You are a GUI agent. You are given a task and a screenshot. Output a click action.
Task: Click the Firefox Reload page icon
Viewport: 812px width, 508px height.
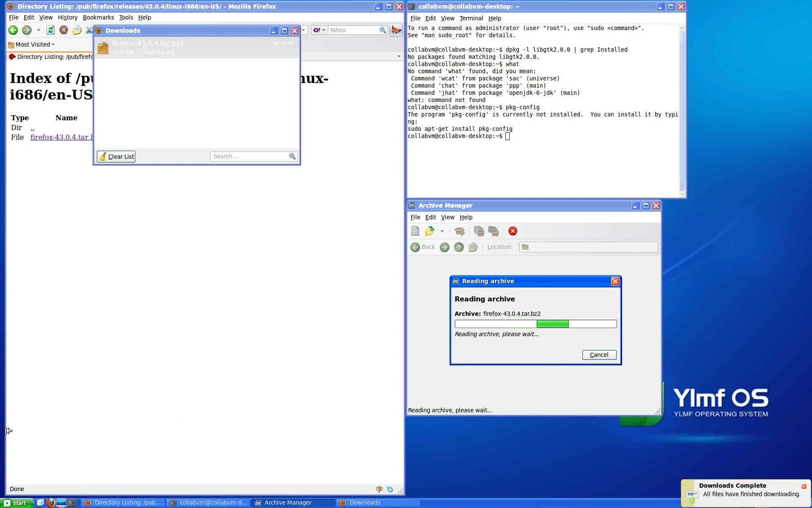pos(50,30)
